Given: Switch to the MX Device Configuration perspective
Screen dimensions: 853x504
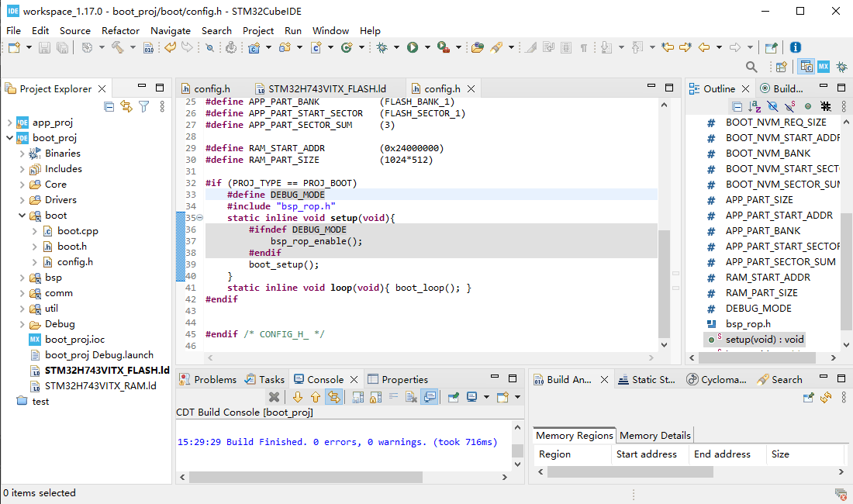Looking at the screenshot, I should [x=824, y=67].
